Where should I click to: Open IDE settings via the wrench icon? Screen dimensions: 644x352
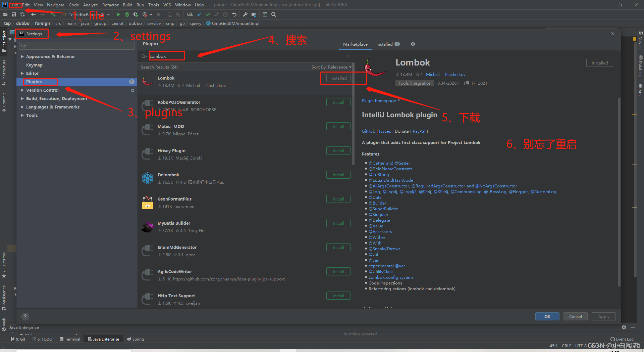(x=245, y=14)
